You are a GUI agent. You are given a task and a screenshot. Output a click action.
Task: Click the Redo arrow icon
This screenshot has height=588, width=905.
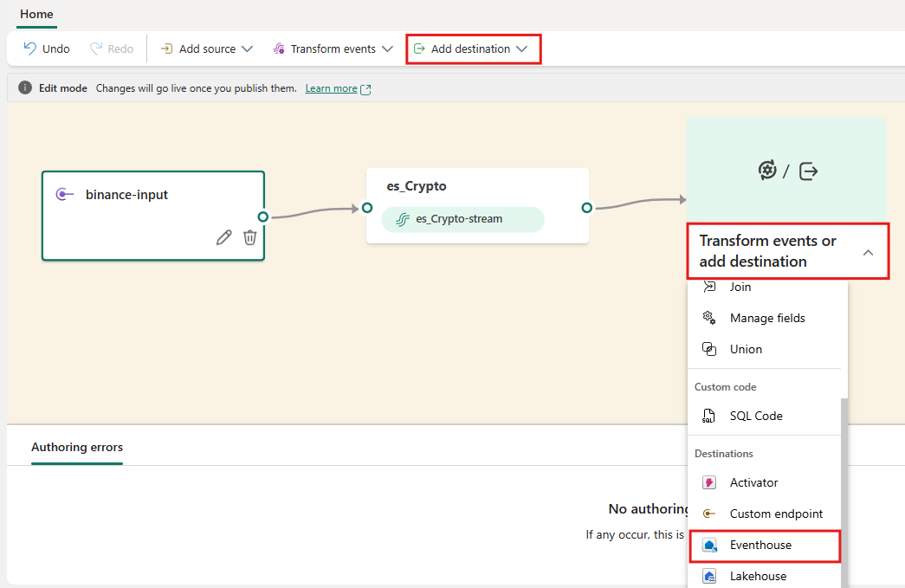pyautogui.click(x=96, y=48)
